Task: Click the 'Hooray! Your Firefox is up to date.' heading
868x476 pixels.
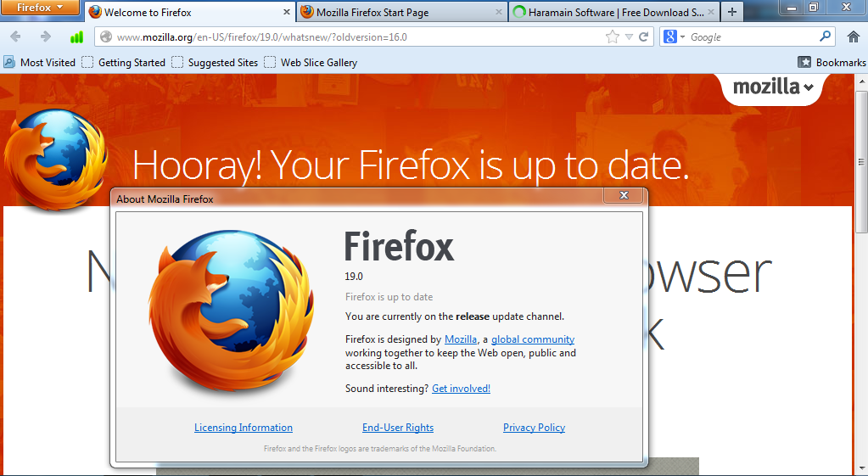Action: (x=411, y=166)
